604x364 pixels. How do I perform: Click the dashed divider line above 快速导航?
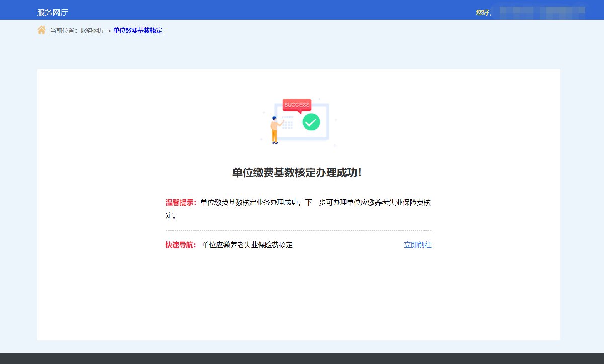[298, 230]
